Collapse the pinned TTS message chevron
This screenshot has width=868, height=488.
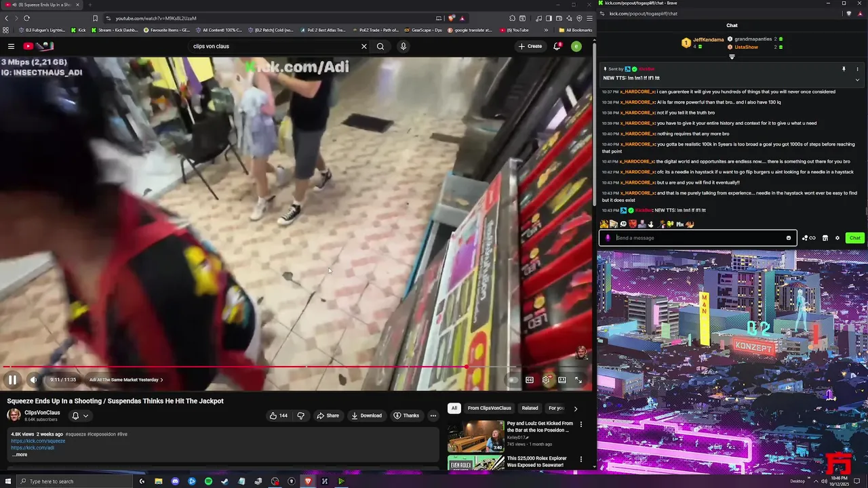click(x=857, y=79)
